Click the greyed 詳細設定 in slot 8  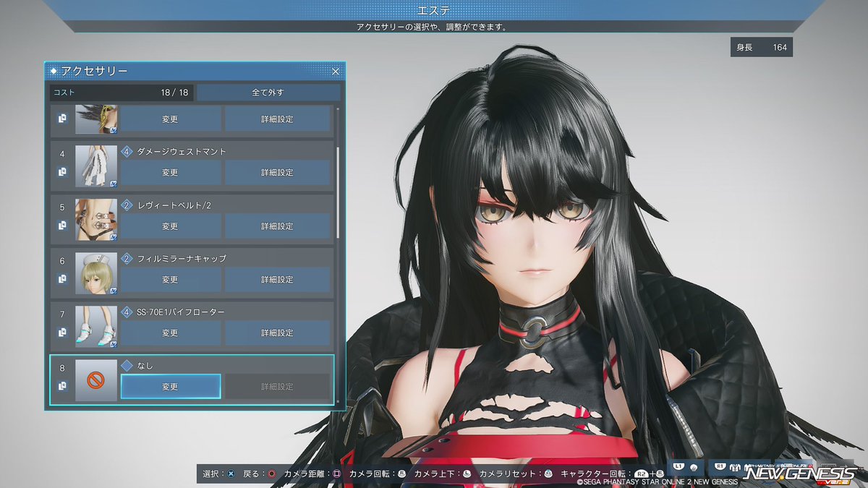(x=277, y=387)
